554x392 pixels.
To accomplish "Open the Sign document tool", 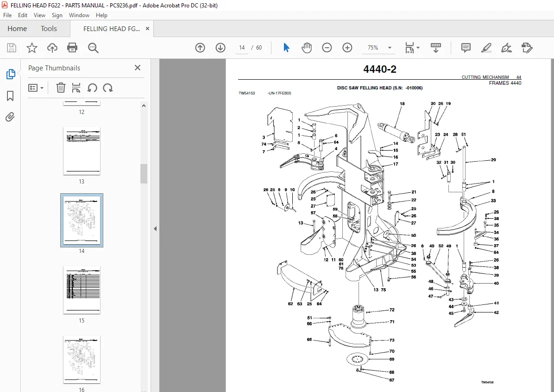I will pos(506,48).
